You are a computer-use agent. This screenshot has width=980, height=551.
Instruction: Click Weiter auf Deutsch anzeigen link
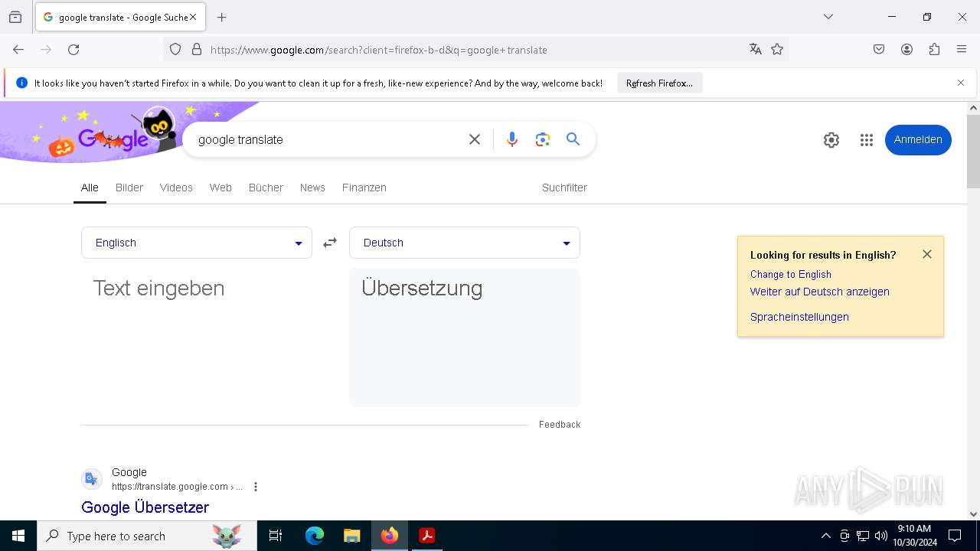pyautogui.click(x=820, y=292)
